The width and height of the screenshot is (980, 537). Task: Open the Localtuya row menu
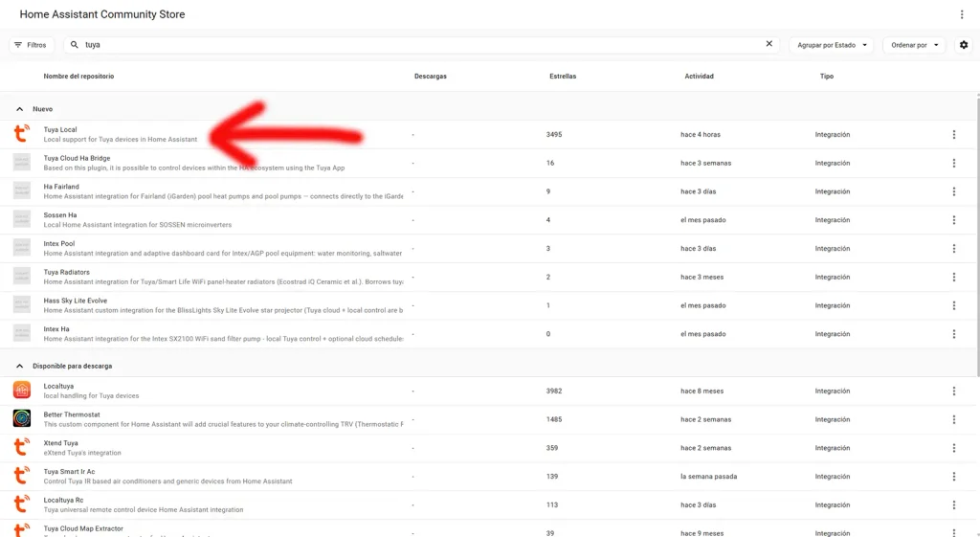tap(954, 392)
